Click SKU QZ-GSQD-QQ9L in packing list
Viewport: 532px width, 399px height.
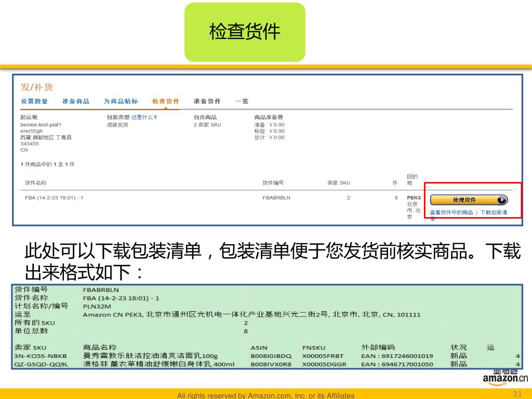click(x=41, y=364)
